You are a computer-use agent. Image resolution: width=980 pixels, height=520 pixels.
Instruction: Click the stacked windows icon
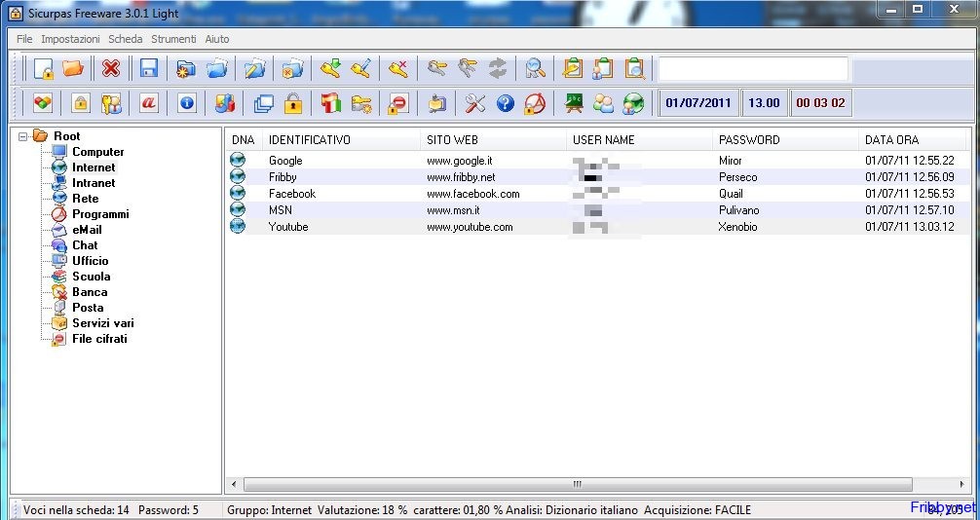(x=263, y=104)
